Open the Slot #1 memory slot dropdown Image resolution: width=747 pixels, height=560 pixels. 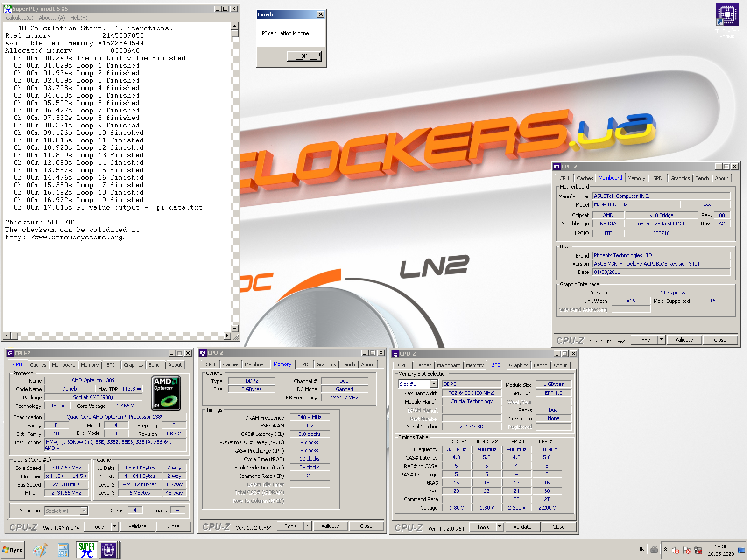[434, 384]
